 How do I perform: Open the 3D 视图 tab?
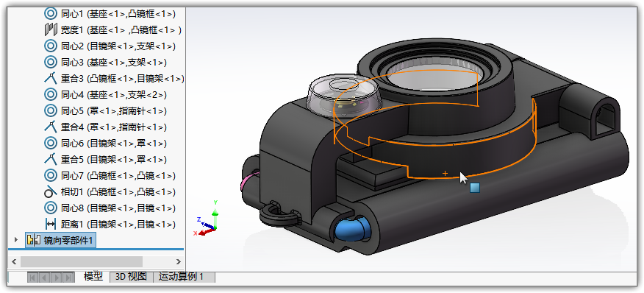tap(131, 277)
